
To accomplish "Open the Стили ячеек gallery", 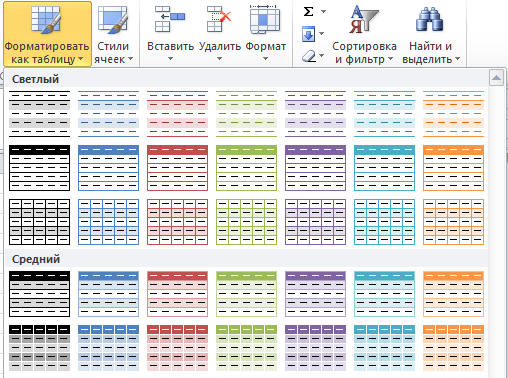I will click(113, 34).
